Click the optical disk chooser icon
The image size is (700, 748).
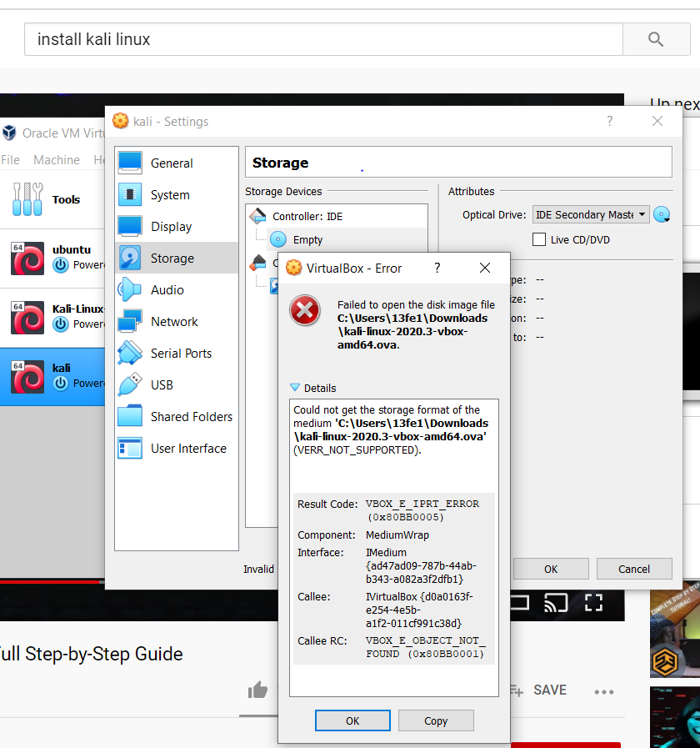click(662, 215)
